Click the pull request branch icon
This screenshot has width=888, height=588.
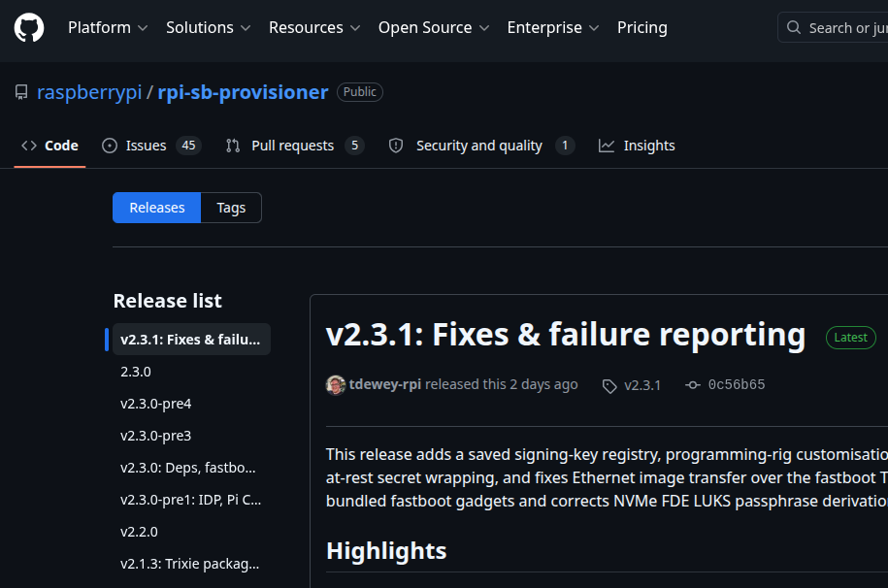[233, 146]
